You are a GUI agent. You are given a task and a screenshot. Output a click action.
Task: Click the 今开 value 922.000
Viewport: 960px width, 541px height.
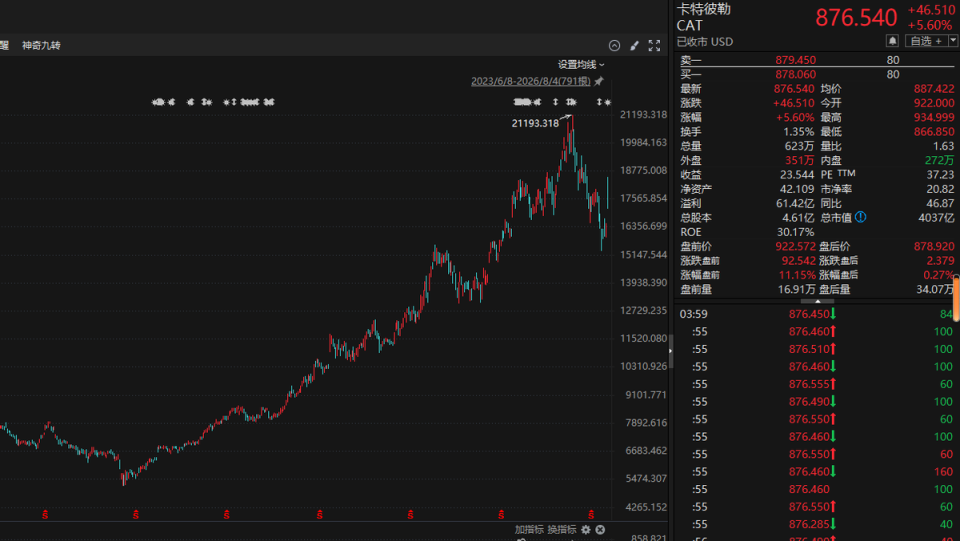pos(934,103)
